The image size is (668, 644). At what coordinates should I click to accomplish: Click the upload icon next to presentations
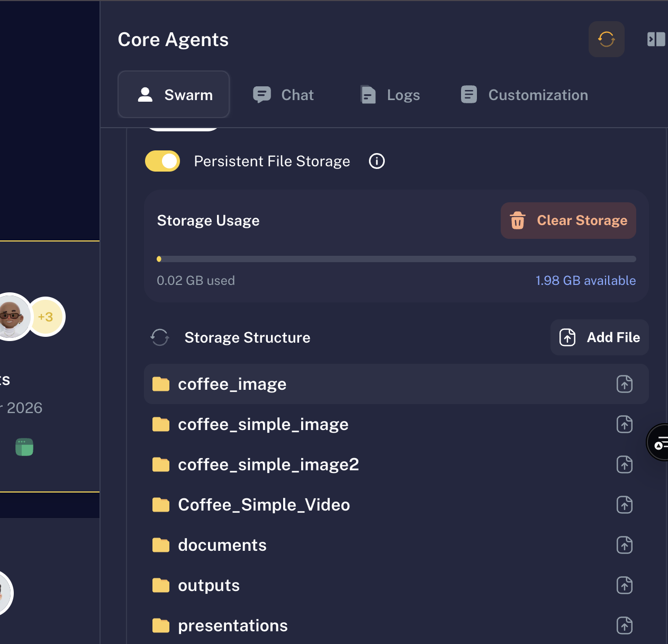[x=624, y=625]
